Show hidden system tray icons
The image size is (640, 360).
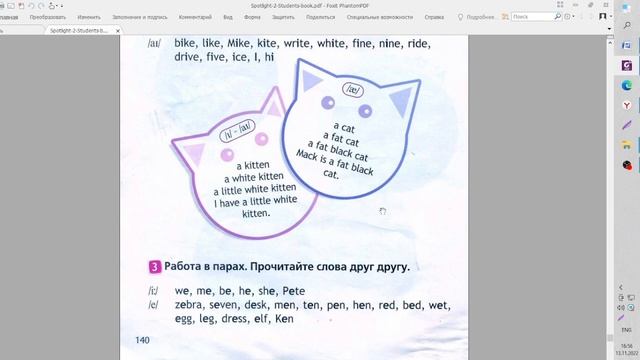[x=621, y=287]
